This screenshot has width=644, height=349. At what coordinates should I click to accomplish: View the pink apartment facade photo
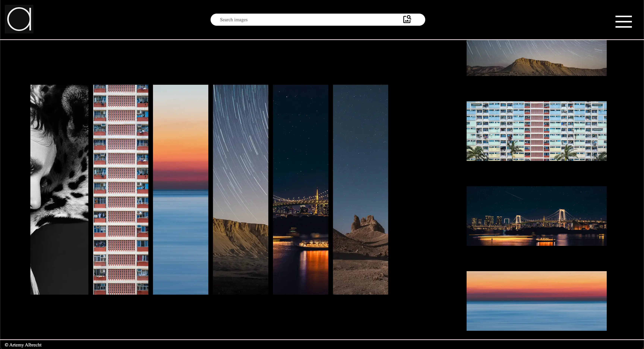click(x=121, y=189)
